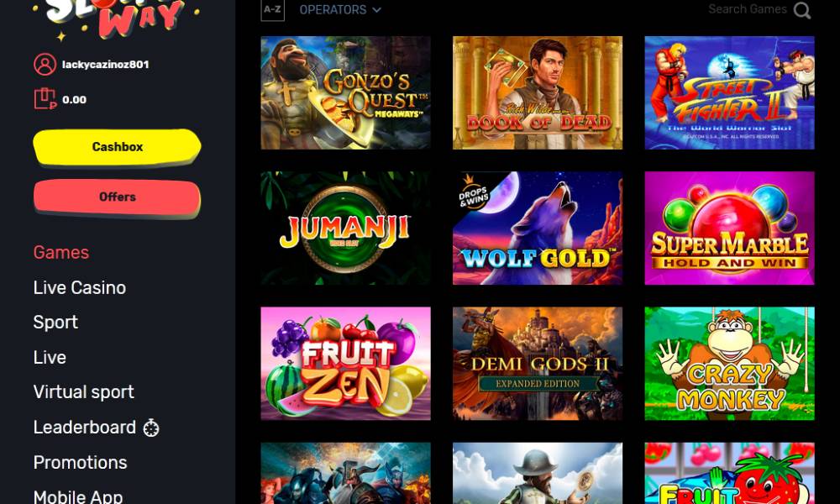Open the Crazy Monkey game tile
The height and width of the screenshot is (504, 840).
(730, 364)
